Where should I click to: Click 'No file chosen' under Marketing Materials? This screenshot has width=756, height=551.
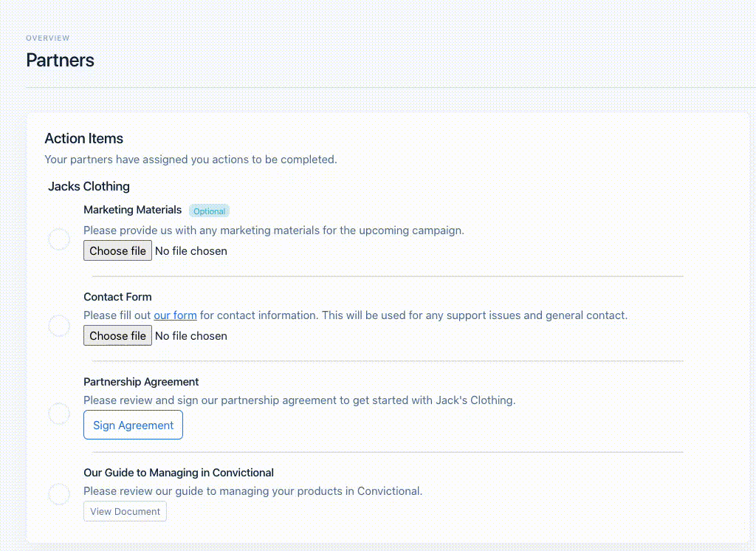pyautogui.click(x=191, y=251)
